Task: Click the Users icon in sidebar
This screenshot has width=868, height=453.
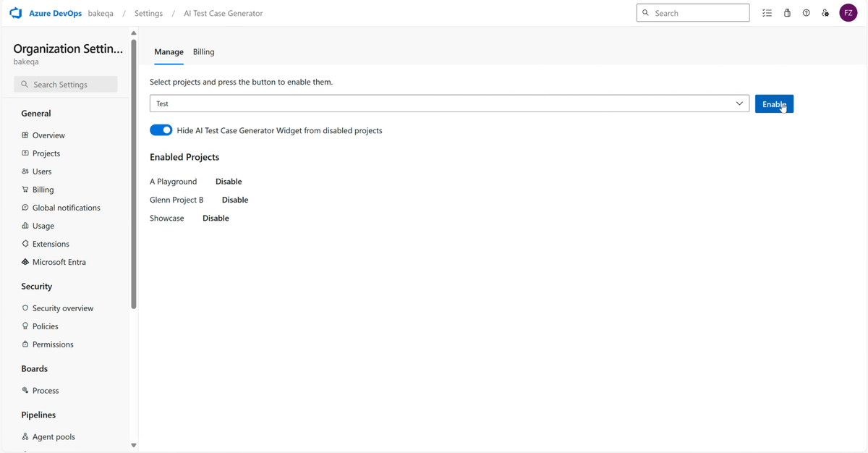Action: (x=25, y=172)
